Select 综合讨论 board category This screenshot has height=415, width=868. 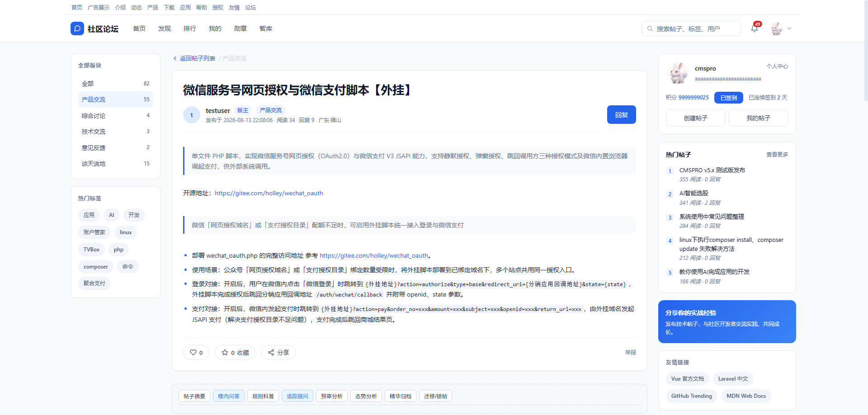(116, 116)
